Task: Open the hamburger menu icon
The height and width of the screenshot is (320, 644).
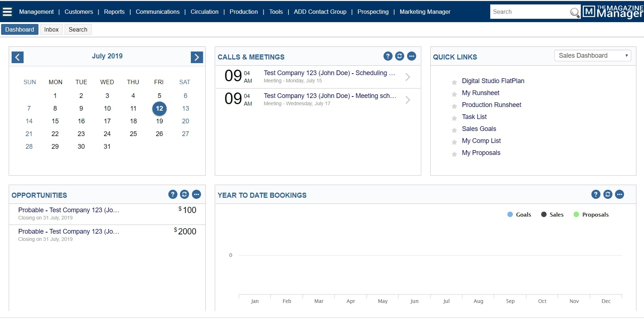Action: [x=7, y=12]
